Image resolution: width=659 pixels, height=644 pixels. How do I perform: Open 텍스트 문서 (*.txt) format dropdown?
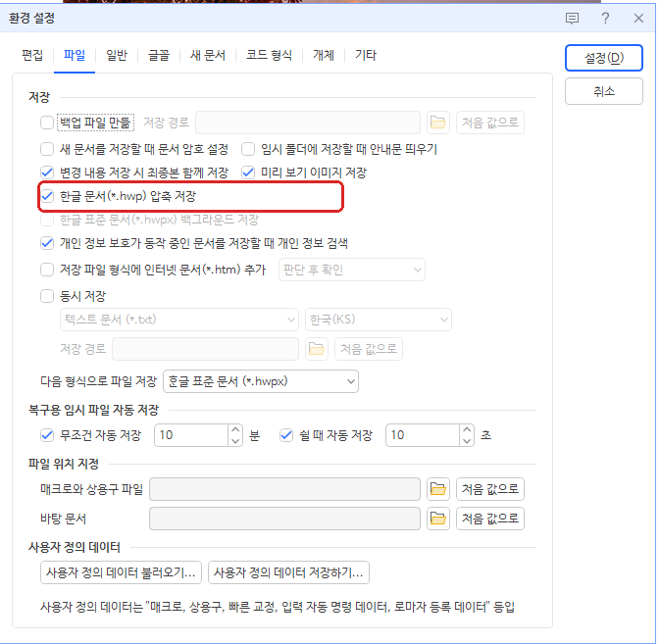(179, 320)
